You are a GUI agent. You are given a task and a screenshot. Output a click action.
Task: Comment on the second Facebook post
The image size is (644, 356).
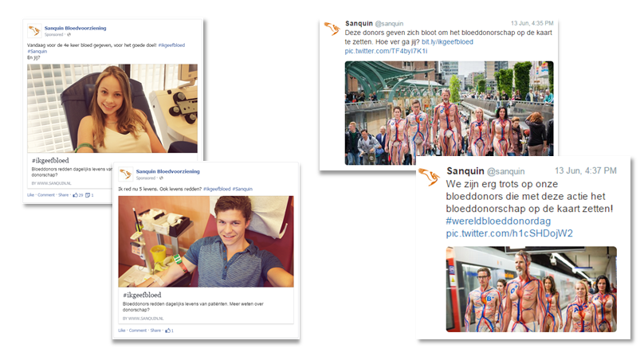point(138,331)
